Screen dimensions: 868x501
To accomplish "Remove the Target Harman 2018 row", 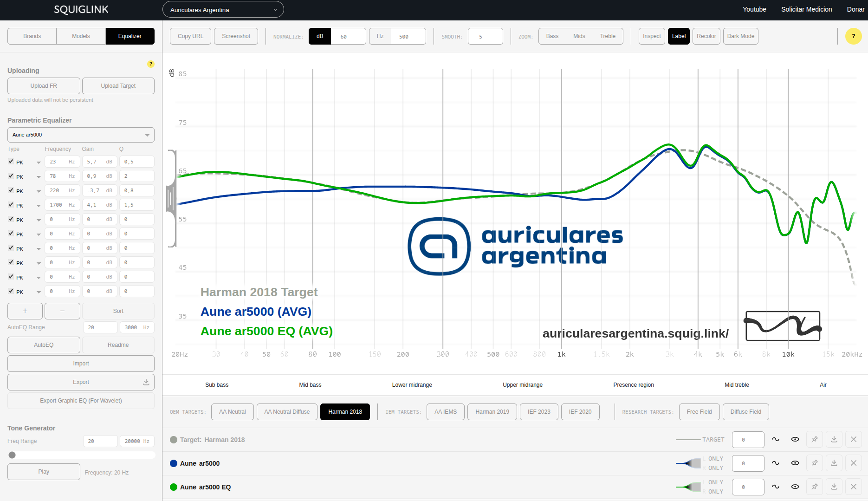I will tap(854, 439).
